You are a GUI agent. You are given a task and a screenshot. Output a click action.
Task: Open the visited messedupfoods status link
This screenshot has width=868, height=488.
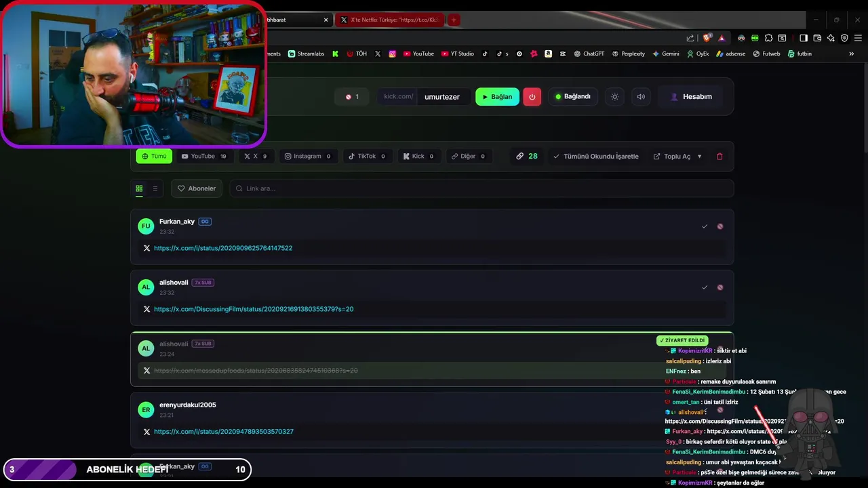tap(256, 371)
